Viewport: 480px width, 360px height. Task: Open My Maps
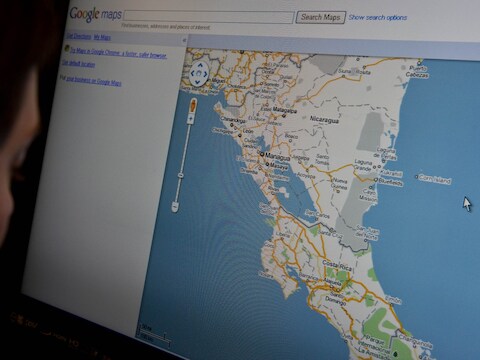click(102, 37)
